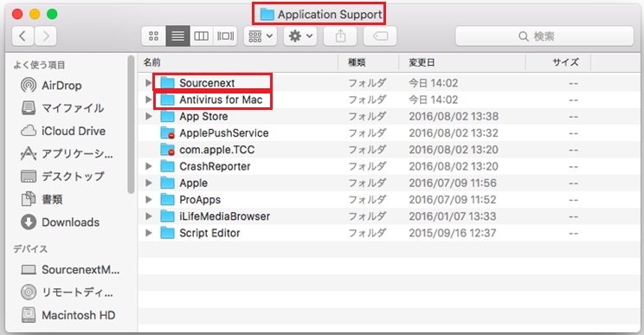Go forward with the right chevron button

pyautogui.click(x=46, y=36)
